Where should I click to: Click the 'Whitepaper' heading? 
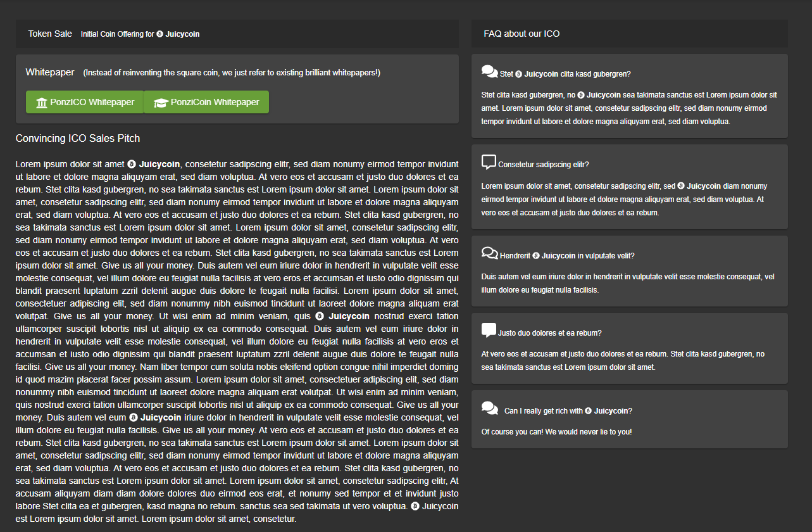(50, 72)
